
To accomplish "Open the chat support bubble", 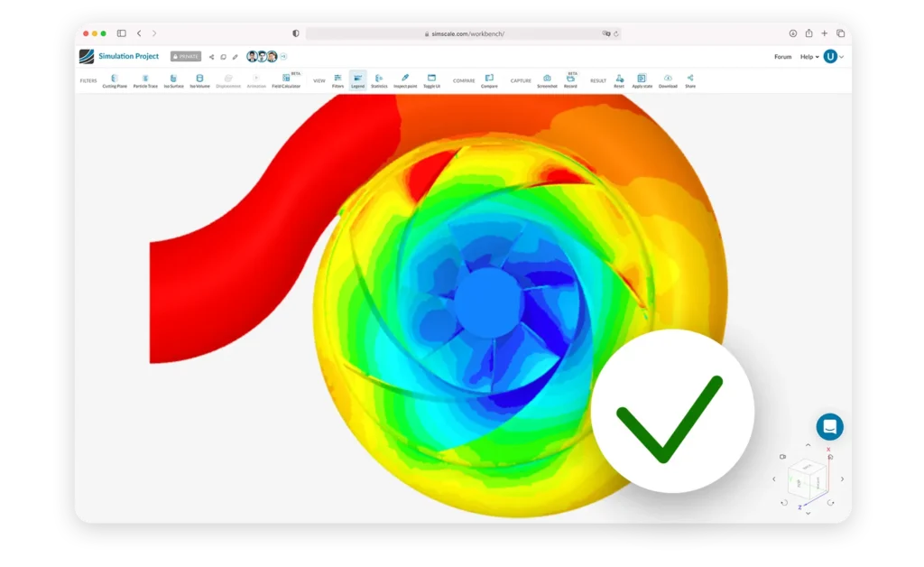I will tap(829, 426).
